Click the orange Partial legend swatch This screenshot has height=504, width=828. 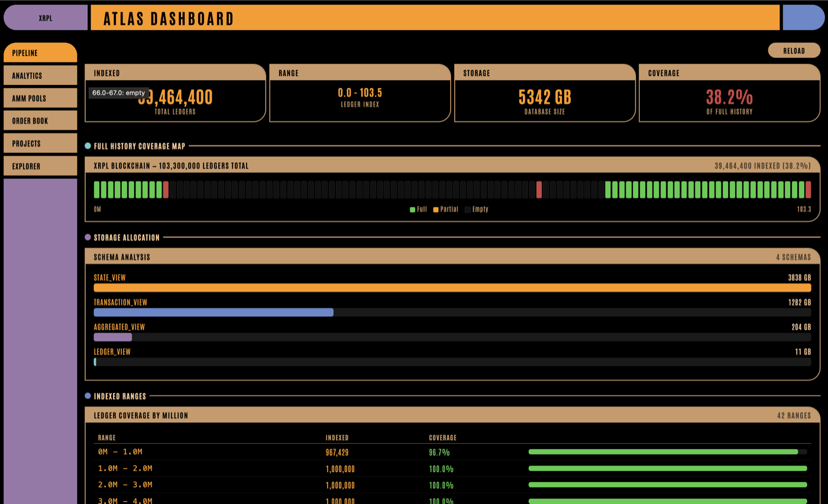pyautogui.click(x=436, y=210)
